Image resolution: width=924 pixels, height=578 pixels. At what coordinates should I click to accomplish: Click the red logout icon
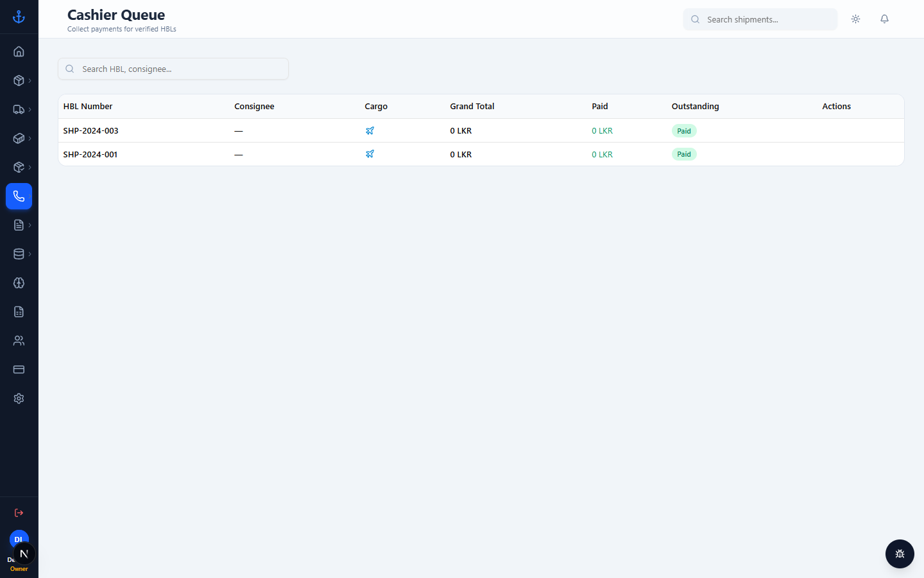(x=19, y=512)
